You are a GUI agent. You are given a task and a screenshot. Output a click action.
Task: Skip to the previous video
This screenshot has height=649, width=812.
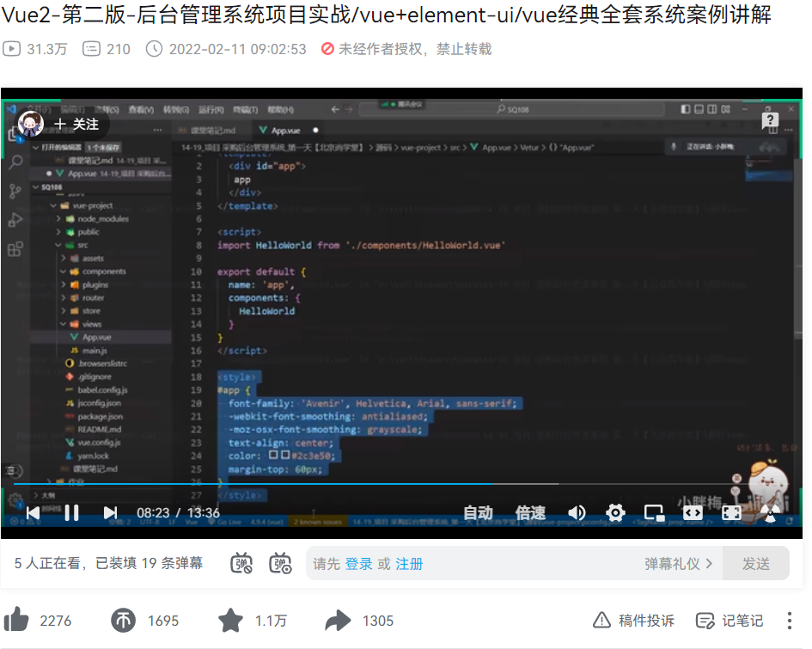pyautogui.click(x=34, y=513)
